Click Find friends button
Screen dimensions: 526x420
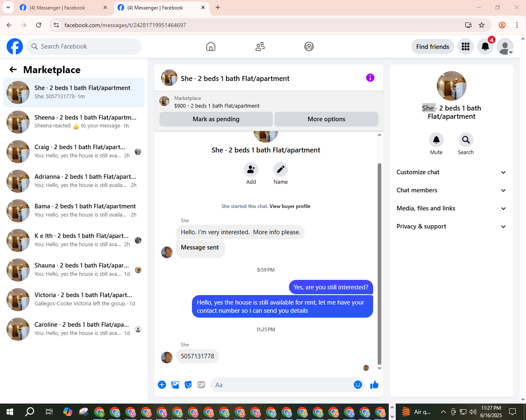point(433,46)
